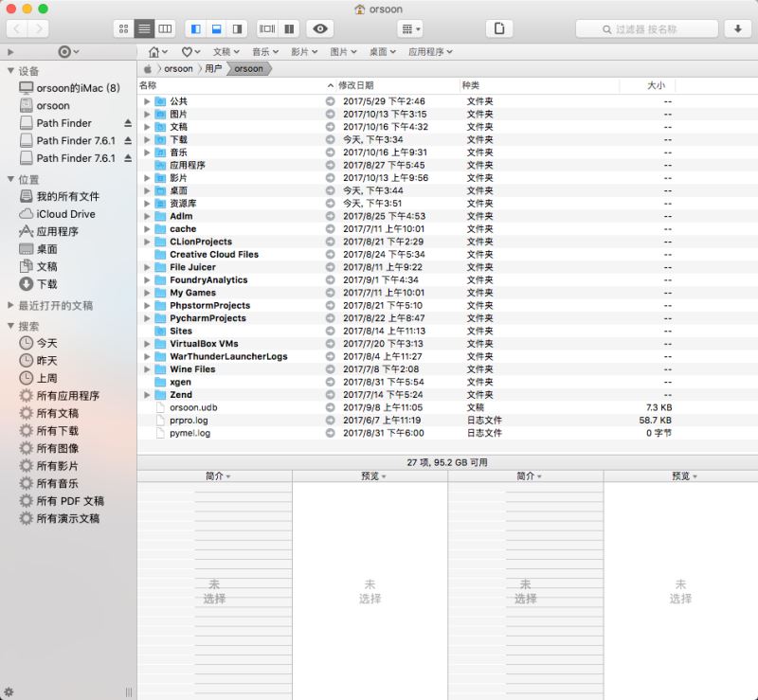Go back with the left arrow button
758x700 pixels.
(x=17, y=29)
